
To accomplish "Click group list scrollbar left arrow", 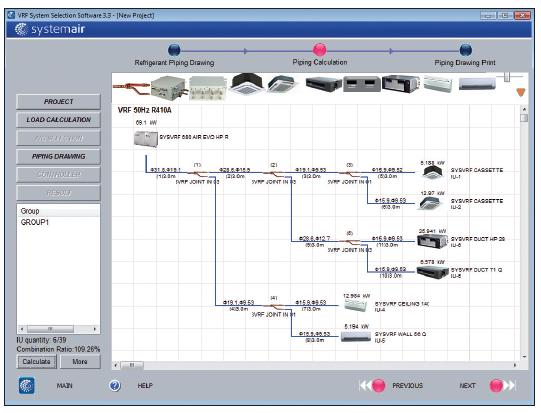I will pyautogui.click(x=22, y=329).
